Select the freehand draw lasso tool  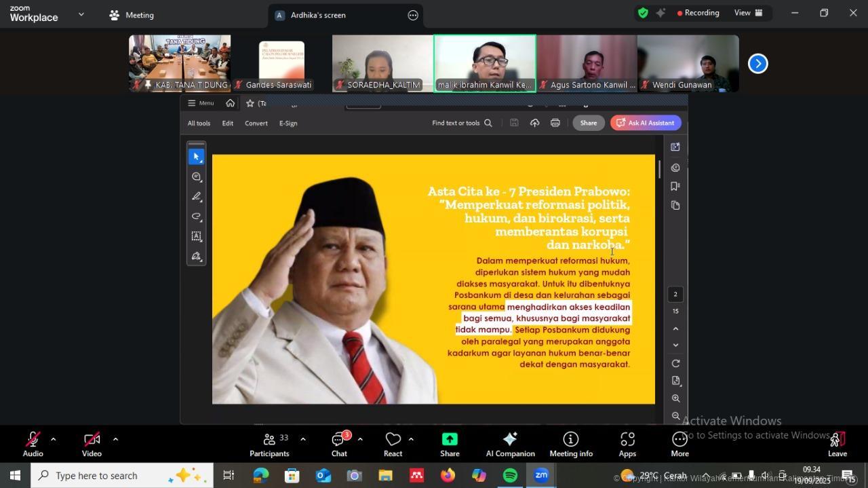(196, 217)
